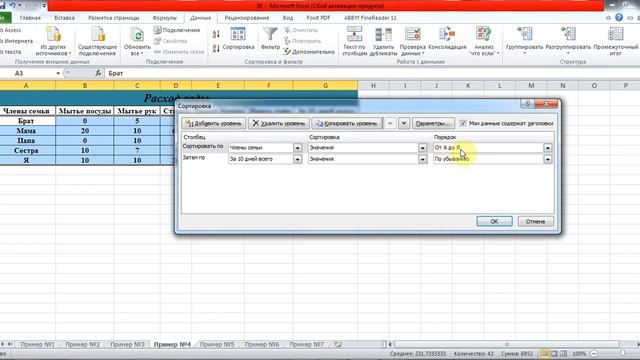Open 'За 10 дней всего' column dropdown
This screenshot has width=640, height=360.
click(298, 159)
